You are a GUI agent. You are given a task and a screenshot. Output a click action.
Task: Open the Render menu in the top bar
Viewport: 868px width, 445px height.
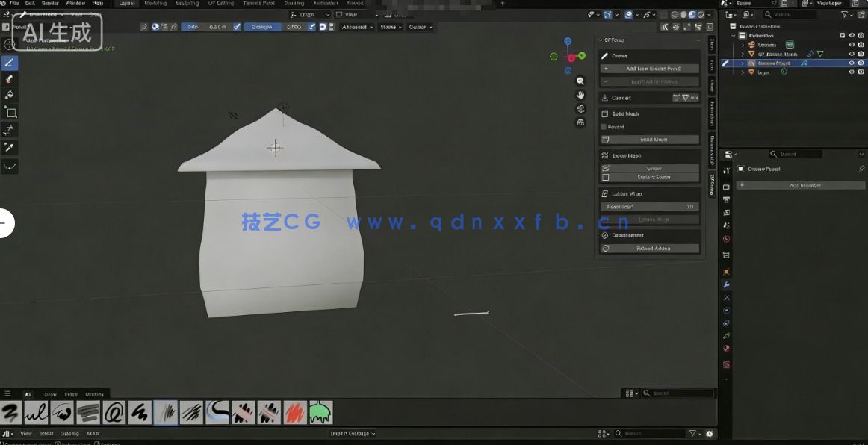[49, 3]
